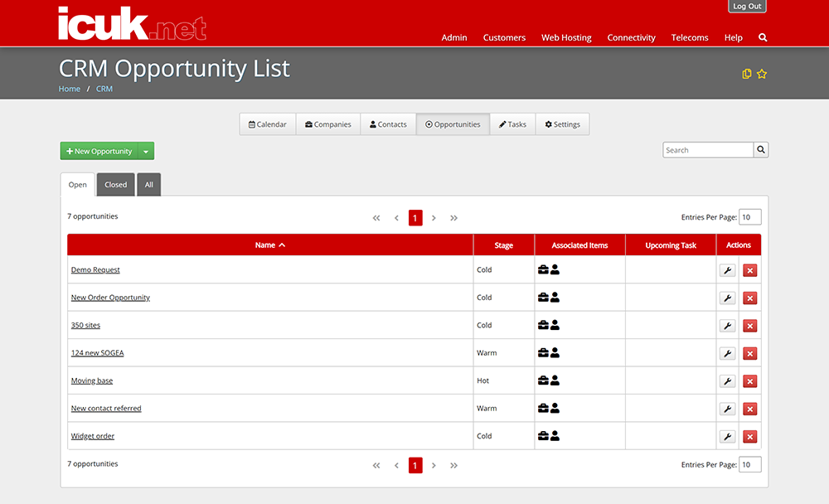Click person contact icon in Widget order row
The image size is (829, 504).
[555, 436]
